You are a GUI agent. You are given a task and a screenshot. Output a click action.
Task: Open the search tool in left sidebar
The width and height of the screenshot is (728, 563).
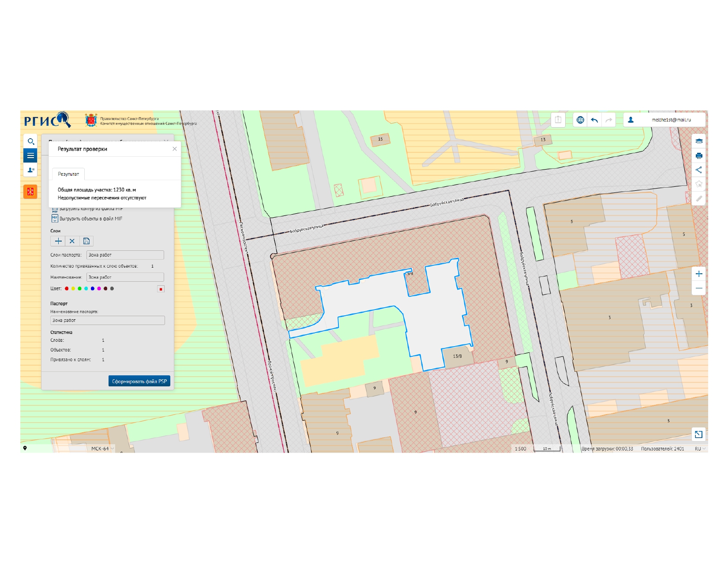(30, 142)
